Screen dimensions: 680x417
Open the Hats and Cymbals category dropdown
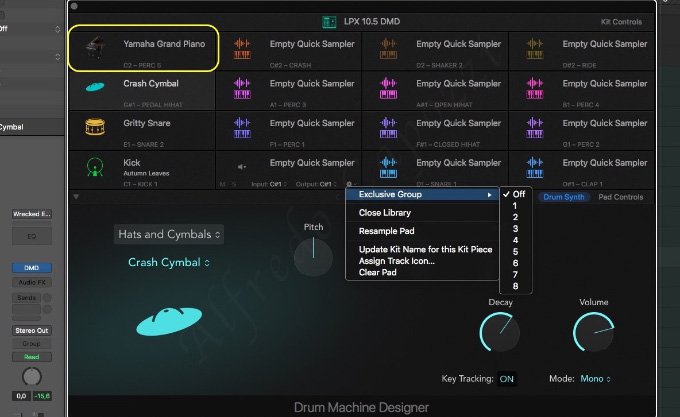click(x=168, y=234)
